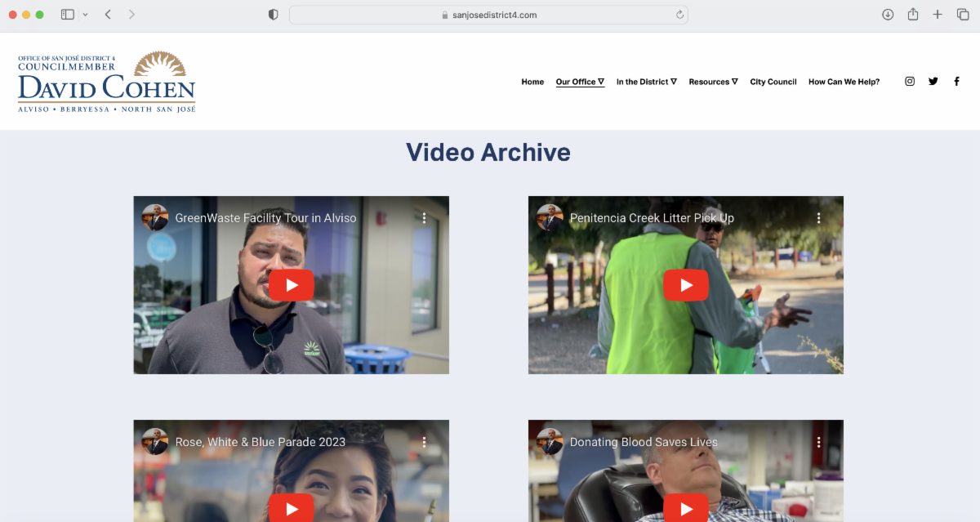The height and width of the screenshot is (522, 980).
Task: Click the sanjosedistrict4.com address bar
Action: (x=488, y=15)
